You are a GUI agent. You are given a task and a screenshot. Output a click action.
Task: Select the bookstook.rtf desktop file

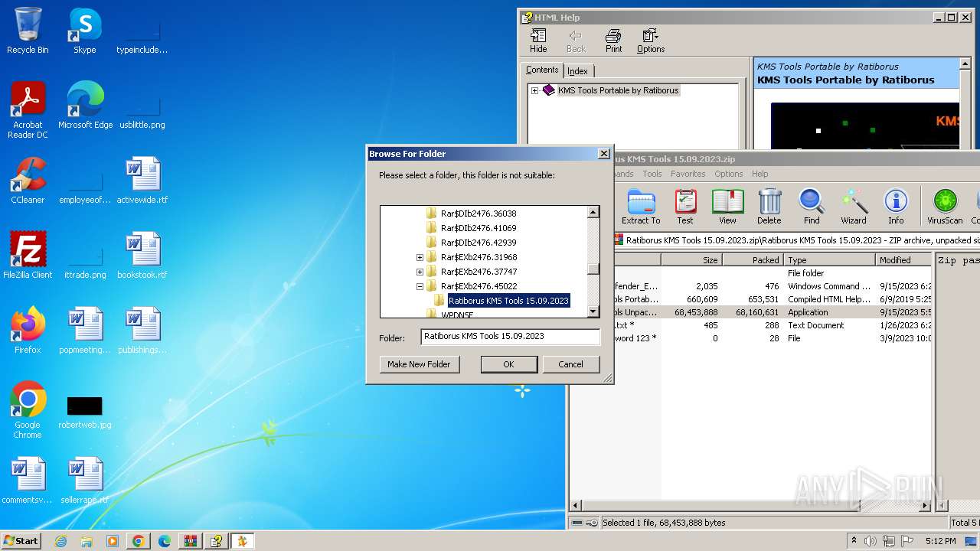tap(142, 256)
